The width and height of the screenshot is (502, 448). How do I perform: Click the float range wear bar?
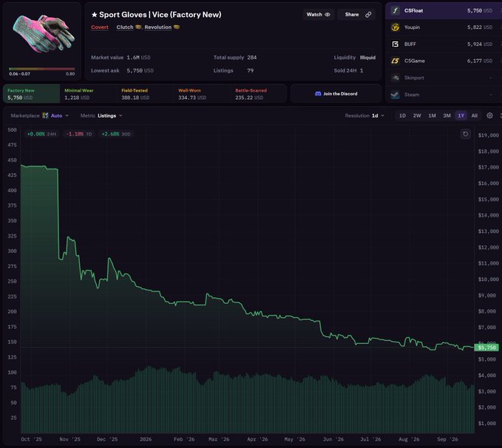click(42, 69)
